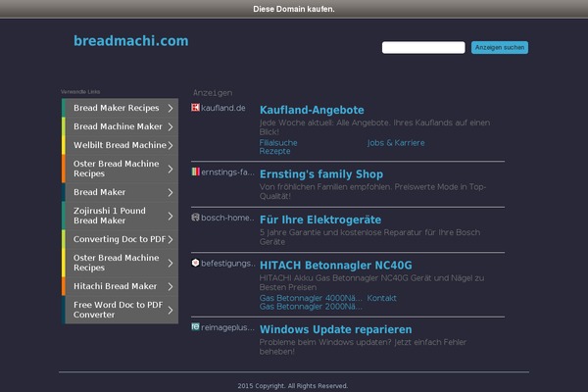Image resolution: width=588 pixels, height=392 pixels.
Task: Open breadmachi.com site title link
Action: click(131, 41)
